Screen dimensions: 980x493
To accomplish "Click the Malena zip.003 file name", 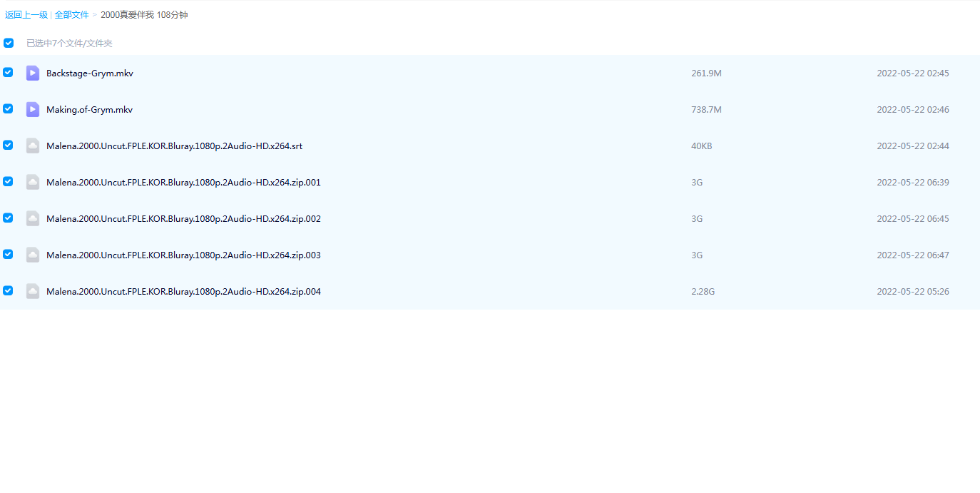I will coord(183,255).
